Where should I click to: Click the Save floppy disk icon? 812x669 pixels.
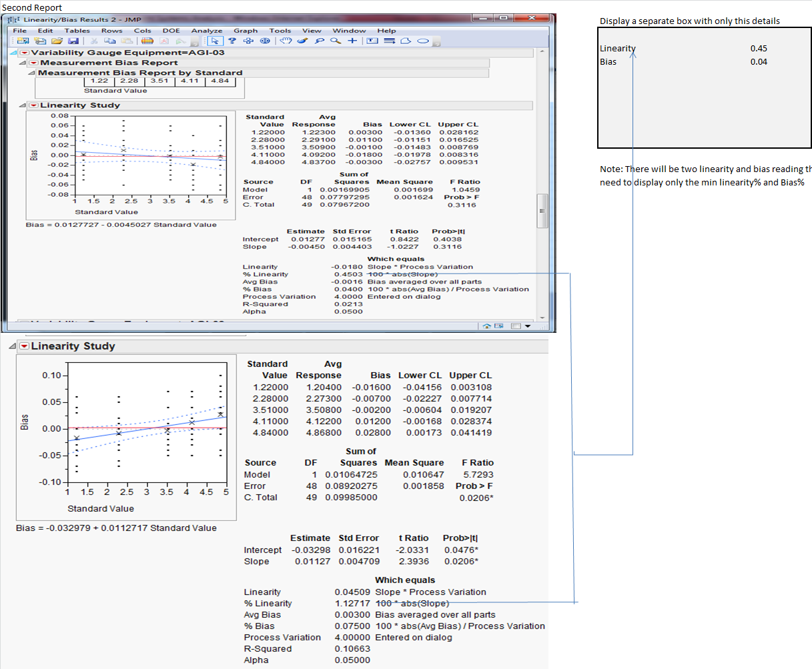click(x=73, y=41)
